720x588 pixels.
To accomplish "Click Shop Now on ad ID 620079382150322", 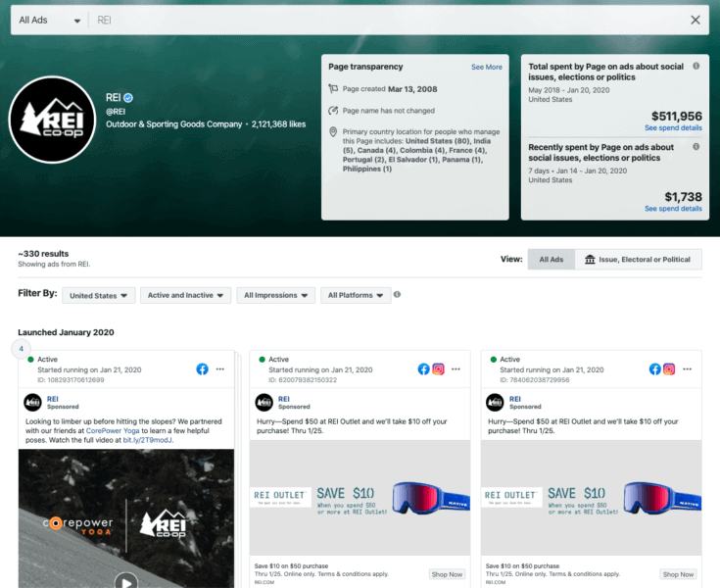I will 448,574.
